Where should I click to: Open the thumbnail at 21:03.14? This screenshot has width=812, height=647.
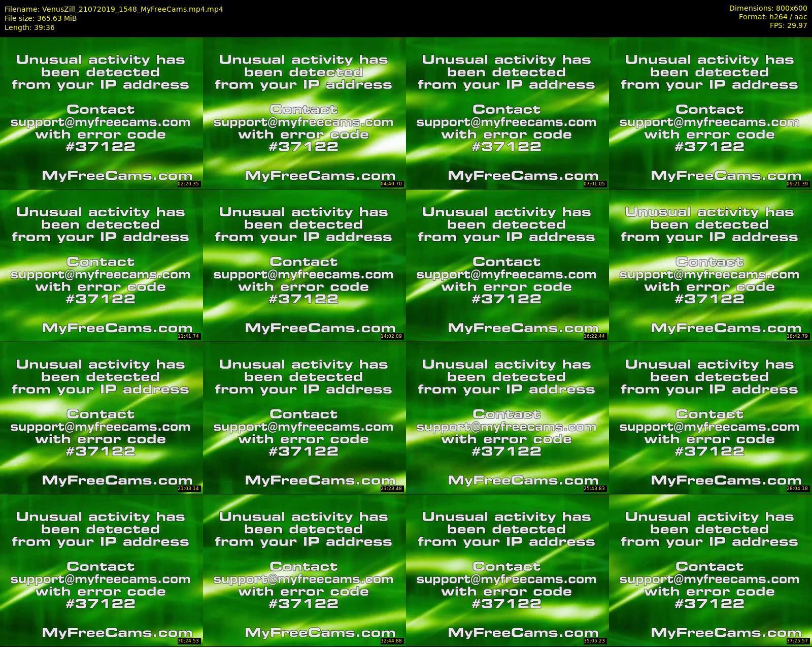[101, 417]
